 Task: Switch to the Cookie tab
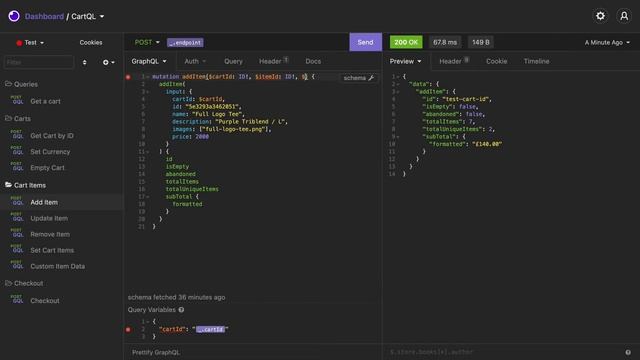click(496, 61)
